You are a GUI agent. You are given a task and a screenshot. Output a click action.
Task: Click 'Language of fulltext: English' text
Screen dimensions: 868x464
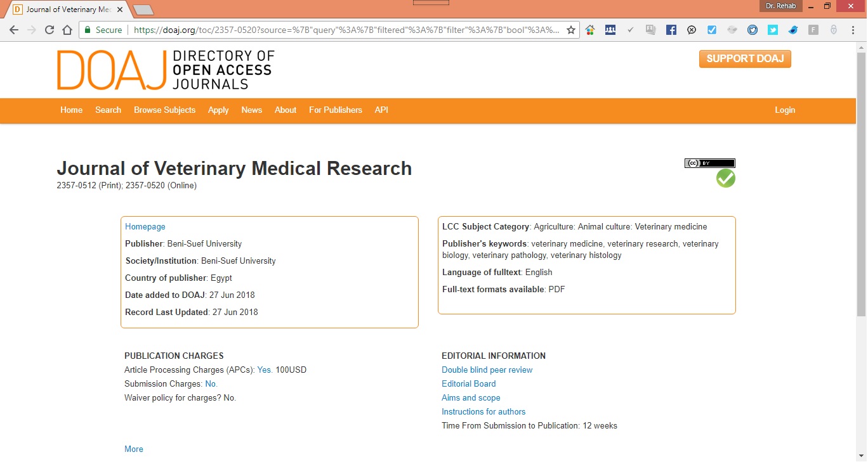click(497, 272)
